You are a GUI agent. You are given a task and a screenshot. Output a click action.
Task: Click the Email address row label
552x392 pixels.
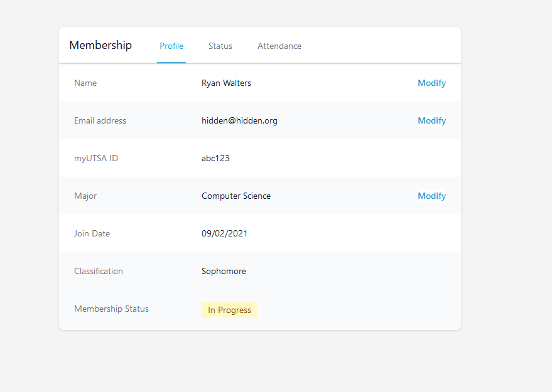[100, 120]
